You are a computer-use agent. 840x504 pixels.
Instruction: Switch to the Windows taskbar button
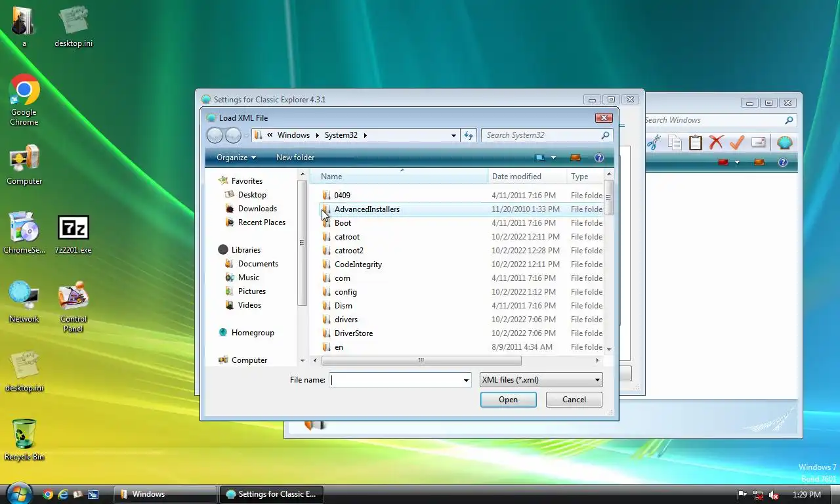165,494
